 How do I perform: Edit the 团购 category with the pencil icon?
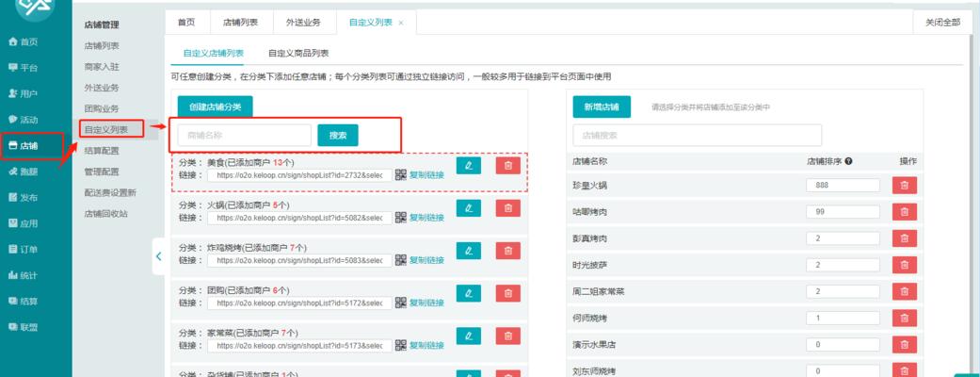(x=469, y=293)
